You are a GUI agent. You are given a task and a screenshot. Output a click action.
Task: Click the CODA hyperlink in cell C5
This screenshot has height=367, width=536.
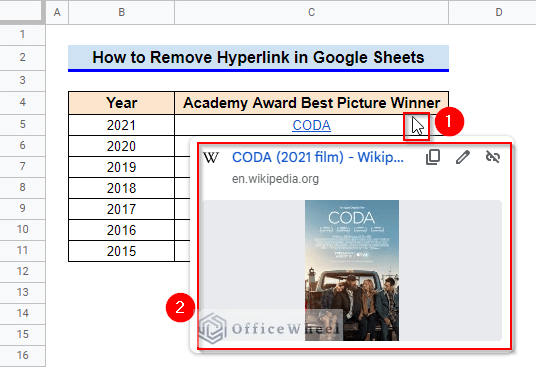tap(311, 125)
